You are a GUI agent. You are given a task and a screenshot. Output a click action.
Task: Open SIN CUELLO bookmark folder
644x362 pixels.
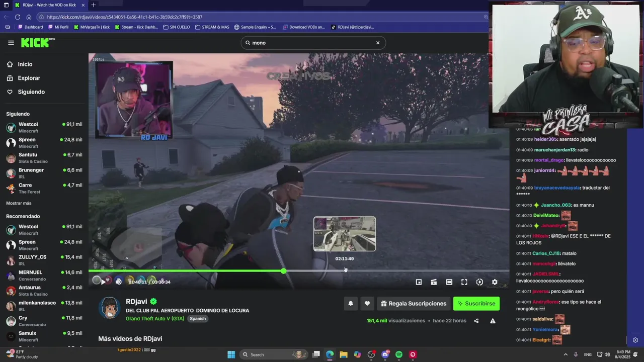click(177, 27)
